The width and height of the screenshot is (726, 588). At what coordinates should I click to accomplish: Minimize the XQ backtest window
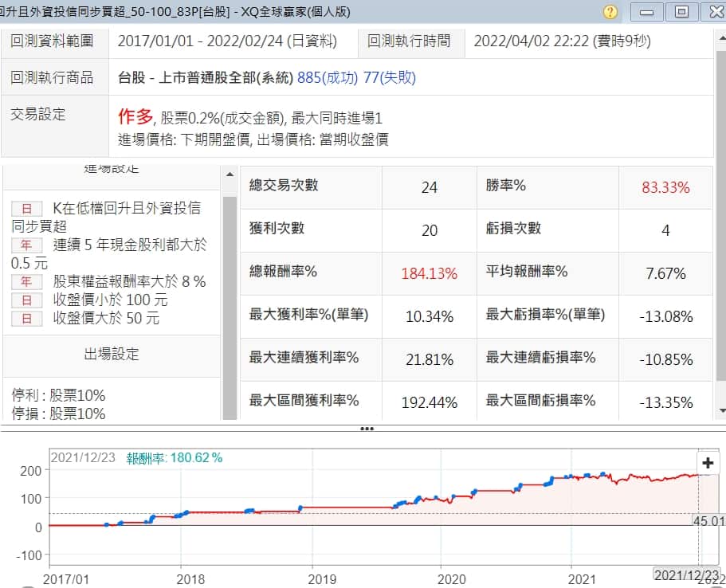pyautogui.click(x=646, y=12)
